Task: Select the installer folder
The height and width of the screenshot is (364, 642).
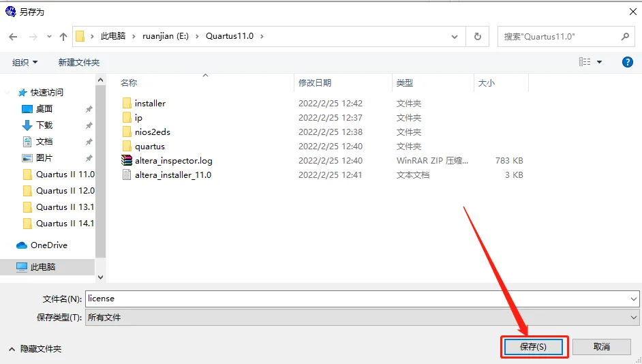Action: (x=150, y=103)
